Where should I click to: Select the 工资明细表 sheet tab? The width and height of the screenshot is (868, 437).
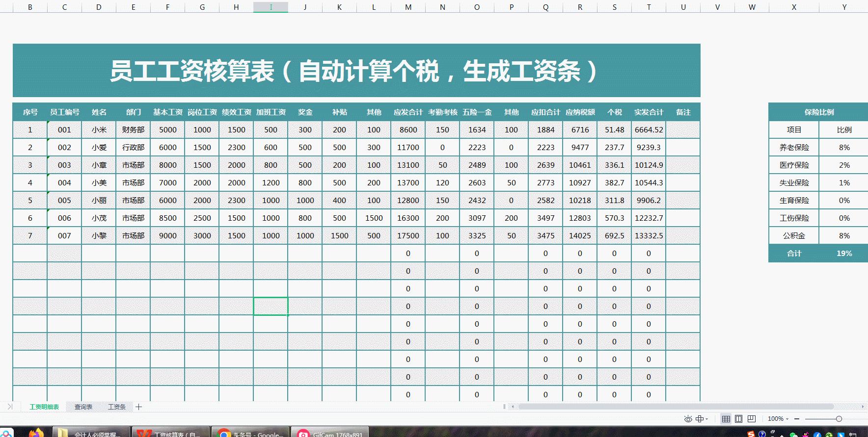point(44,407)
